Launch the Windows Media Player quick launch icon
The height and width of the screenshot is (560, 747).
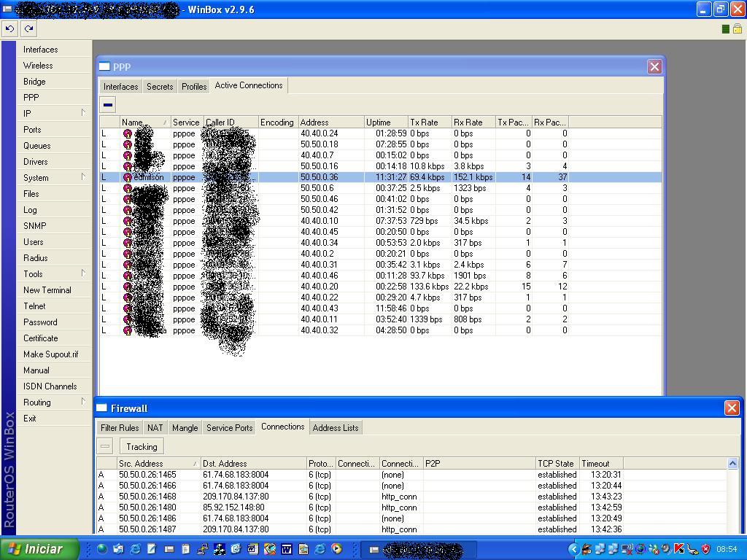click(x=336, y=549)
